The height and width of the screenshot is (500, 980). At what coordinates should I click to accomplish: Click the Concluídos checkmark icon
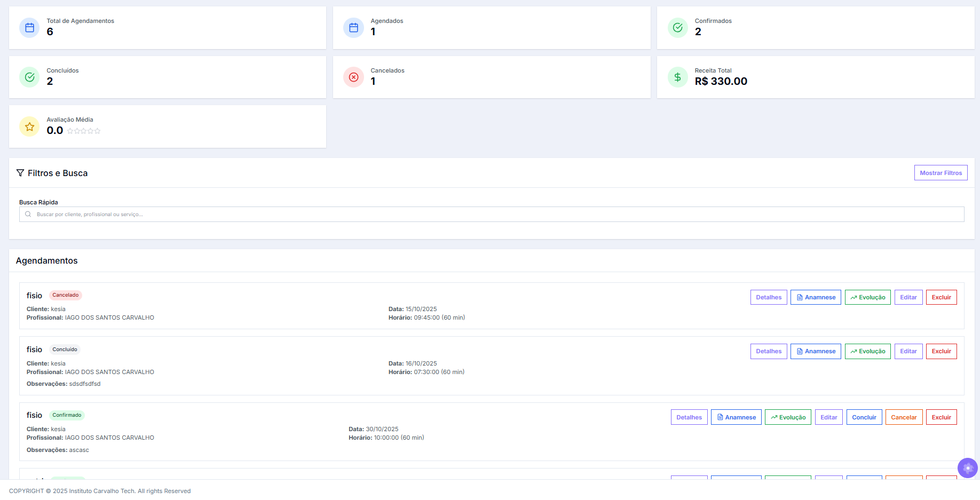pos(30,77)
